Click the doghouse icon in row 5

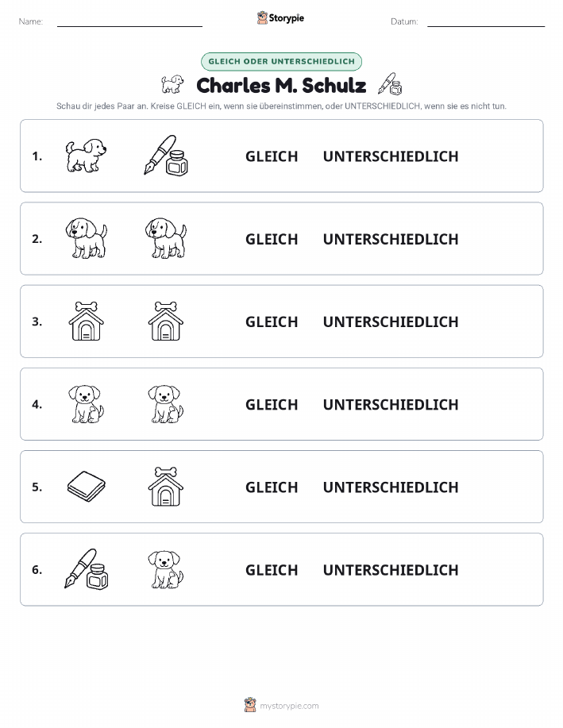pos(166,487)
